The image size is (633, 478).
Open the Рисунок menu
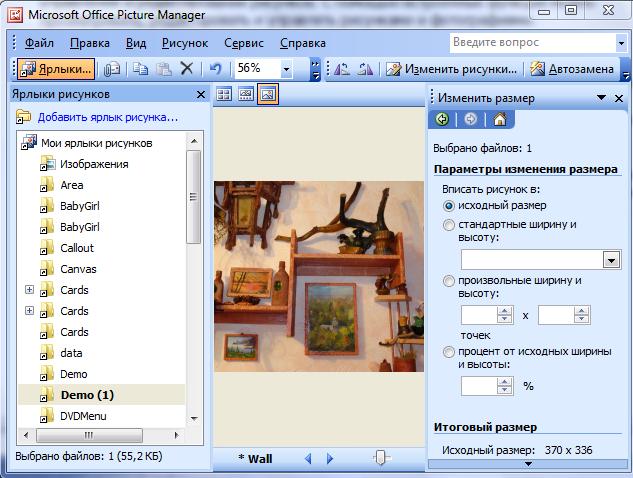(x=185, y=43)
